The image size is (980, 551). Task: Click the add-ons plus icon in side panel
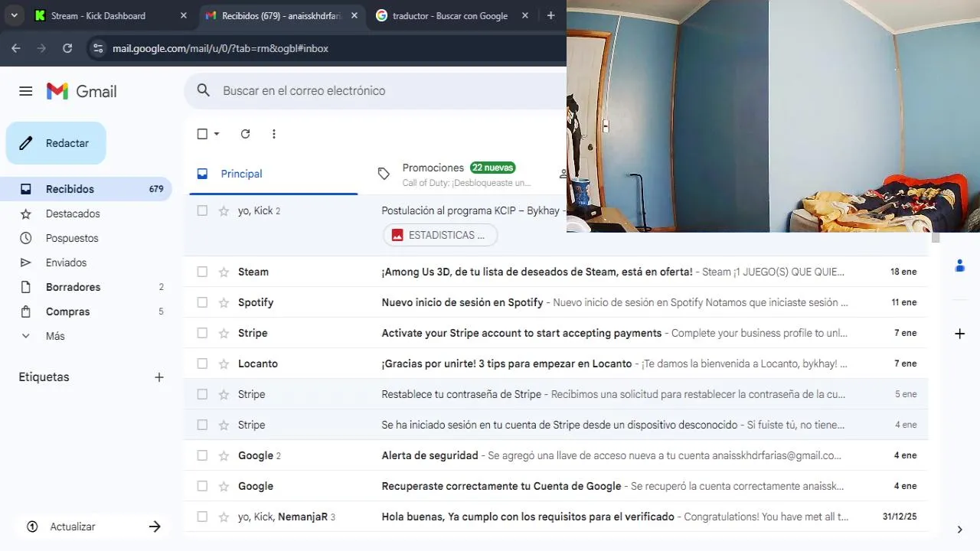(960, 334)
